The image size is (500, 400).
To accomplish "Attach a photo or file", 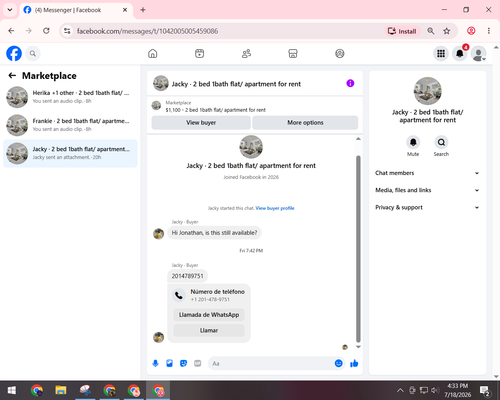I will pyautogui.click(x=169, y=363).
